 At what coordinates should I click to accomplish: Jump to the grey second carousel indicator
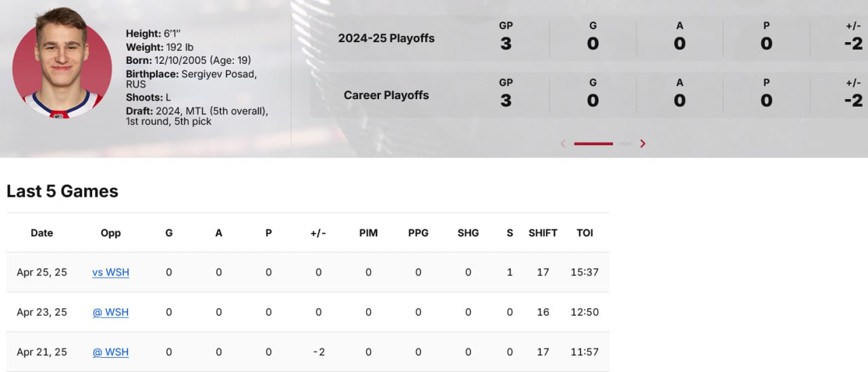coord(625,144)
